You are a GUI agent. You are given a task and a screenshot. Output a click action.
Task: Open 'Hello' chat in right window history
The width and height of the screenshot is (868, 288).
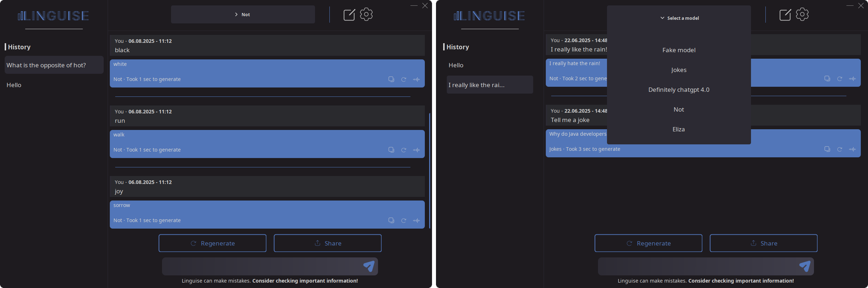click(490, 65)
